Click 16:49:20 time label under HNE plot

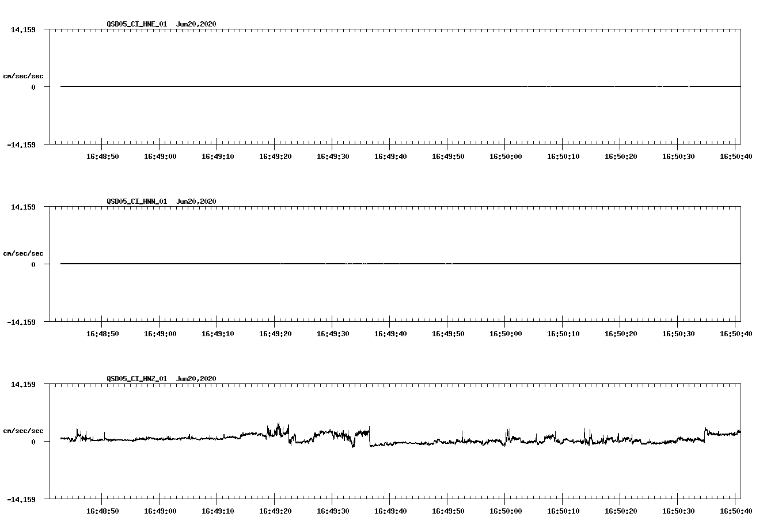point(275,157)
